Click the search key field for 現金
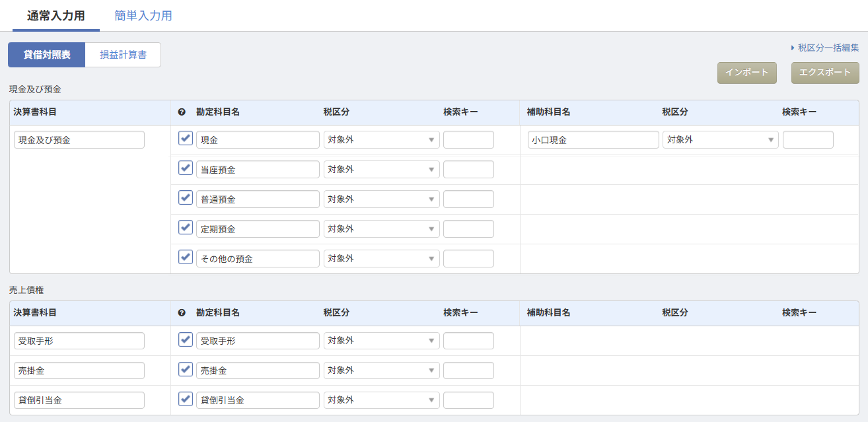Screen dimensions: 868x422 [x=468, y=140]
